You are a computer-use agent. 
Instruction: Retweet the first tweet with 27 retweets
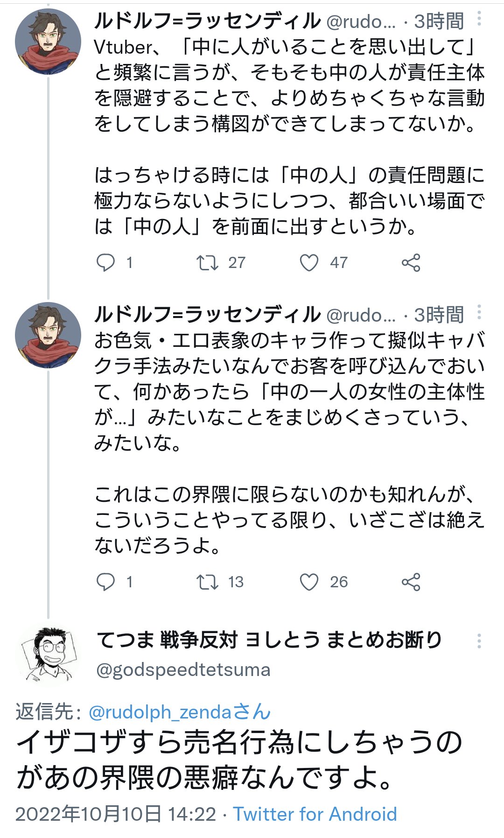pyautogui.click(x=207, y=262)
